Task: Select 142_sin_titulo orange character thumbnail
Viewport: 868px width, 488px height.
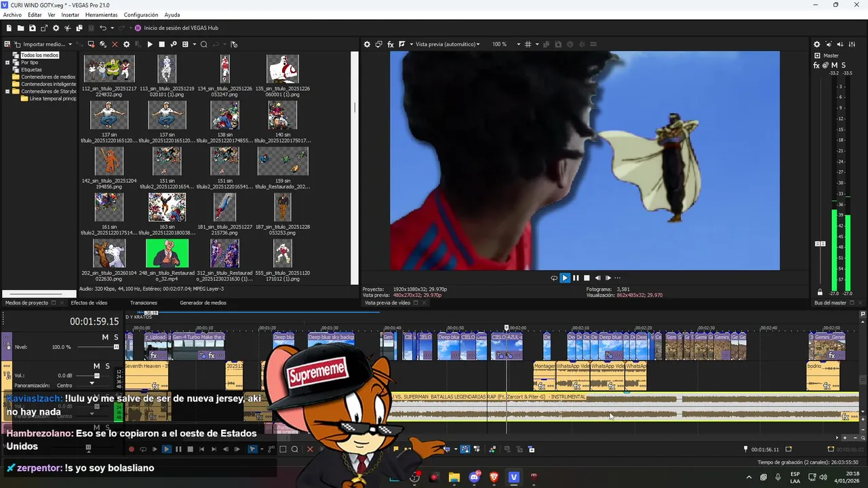Action: click(109, 161)
